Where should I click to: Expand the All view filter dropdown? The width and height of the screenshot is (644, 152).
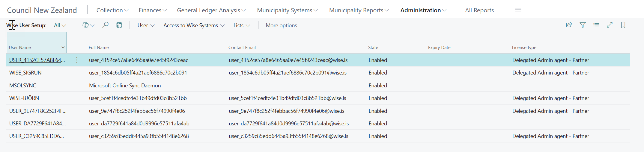pyautogui.click(x=60, y=25)
